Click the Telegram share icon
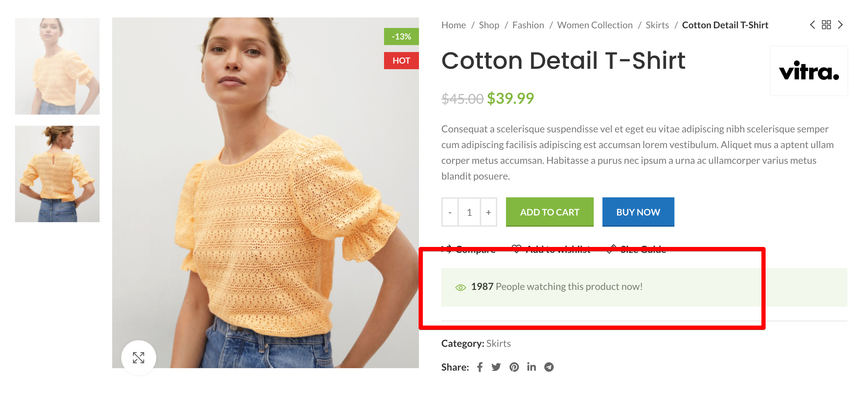This screenshot has width=868, height=394. (x=549, y=367)
